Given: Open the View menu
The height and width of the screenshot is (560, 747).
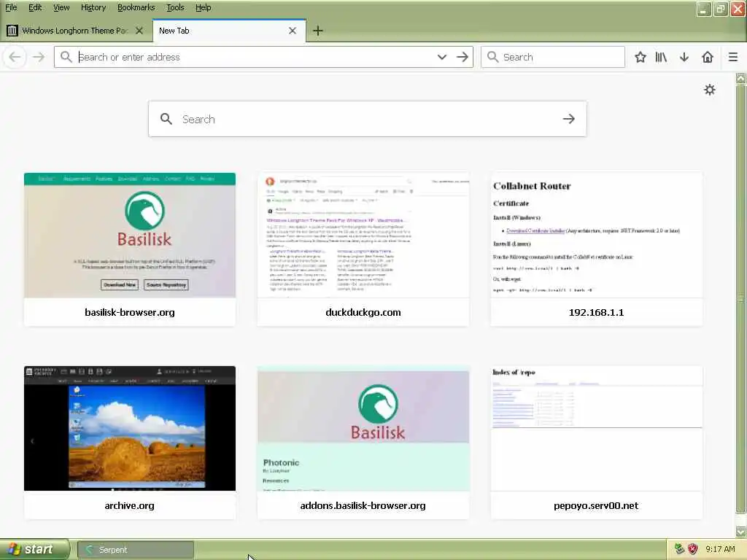Looking at the screenshot, I should pos(61,7).
